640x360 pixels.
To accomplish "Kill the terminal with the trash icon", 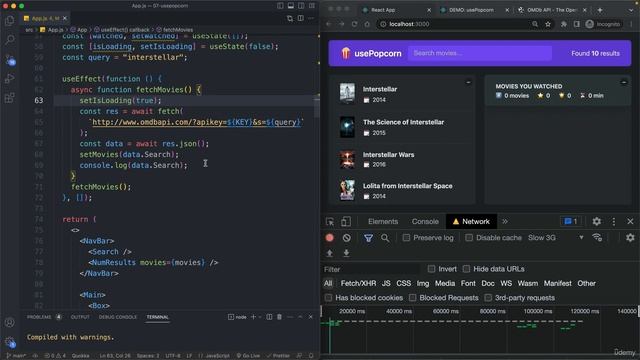I will (279, 317).
